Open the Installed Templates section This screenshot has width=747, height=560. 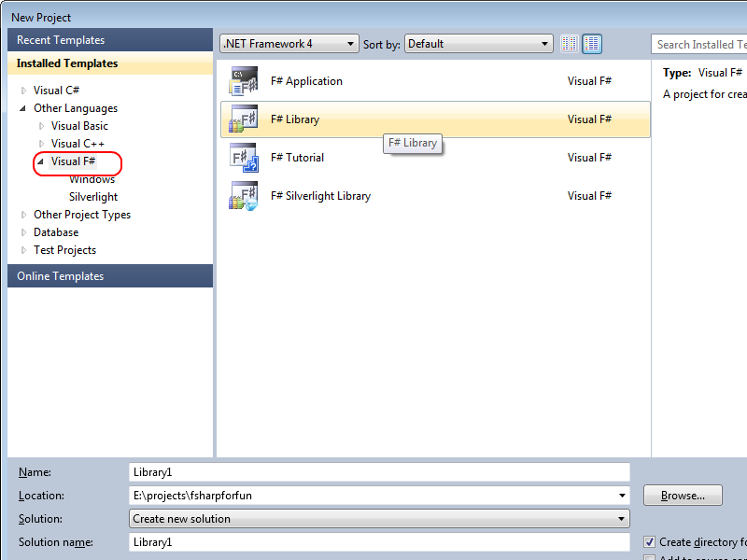point(110,63)
